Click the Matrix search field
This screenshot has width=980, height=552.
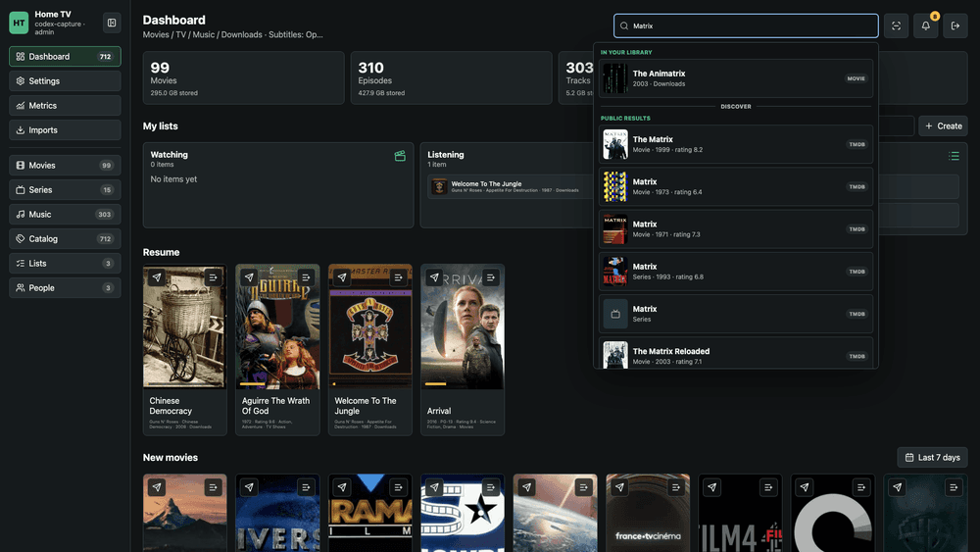[746, 26]
